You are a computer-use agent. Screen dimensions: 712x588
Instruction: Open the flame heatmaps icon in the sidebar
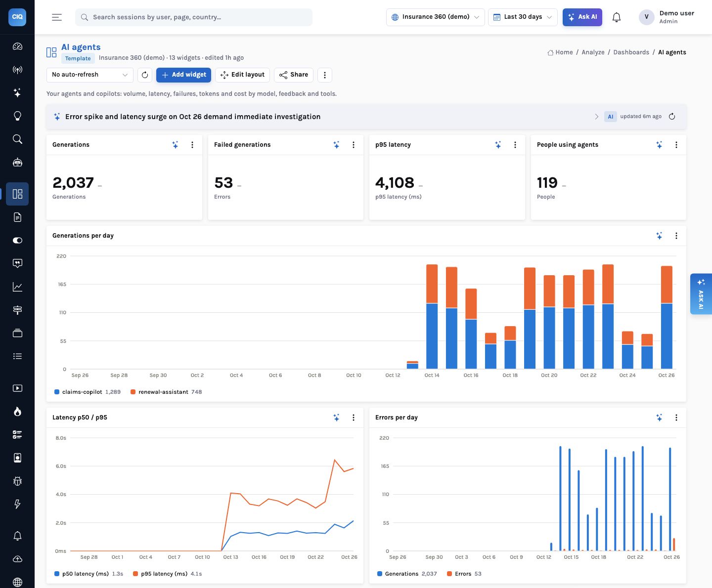coord(17,411)
